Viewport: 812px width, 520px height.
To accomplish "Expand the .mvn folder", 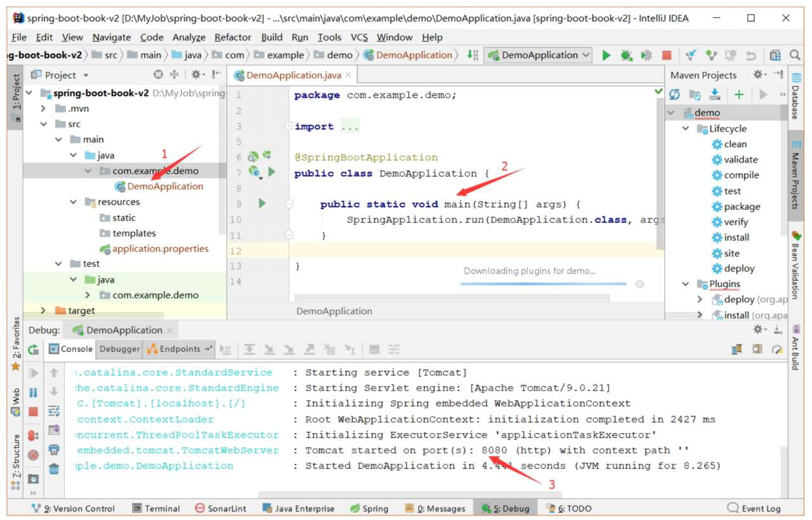I will [44, 109].
